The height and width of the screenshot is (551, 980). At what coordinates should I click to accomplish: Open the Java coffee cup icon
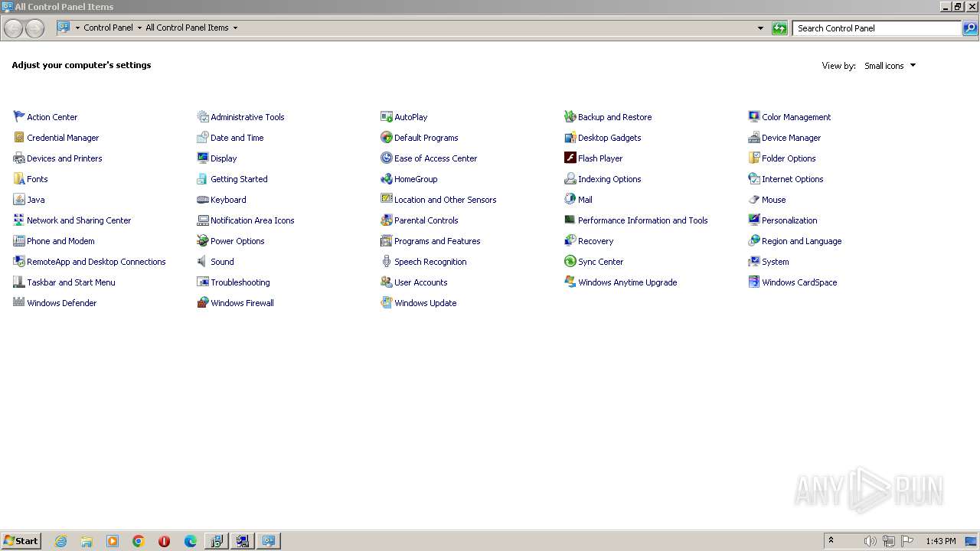pos(19,200)
